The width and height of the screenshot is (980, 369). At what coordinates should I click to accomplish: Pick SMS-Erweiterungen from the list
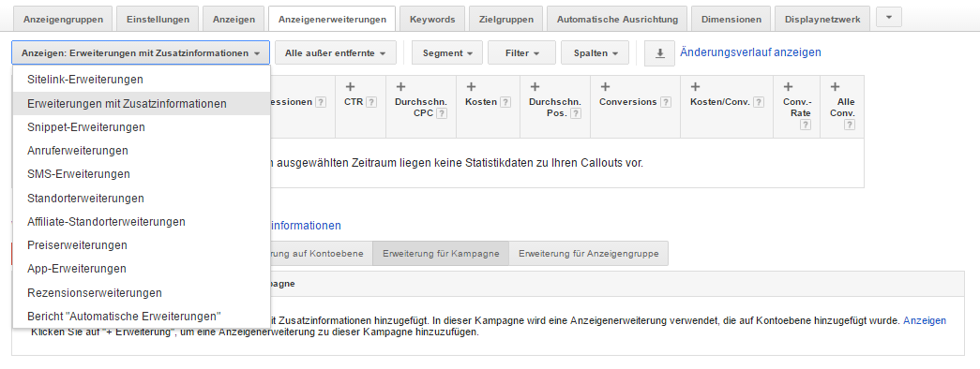142,174
